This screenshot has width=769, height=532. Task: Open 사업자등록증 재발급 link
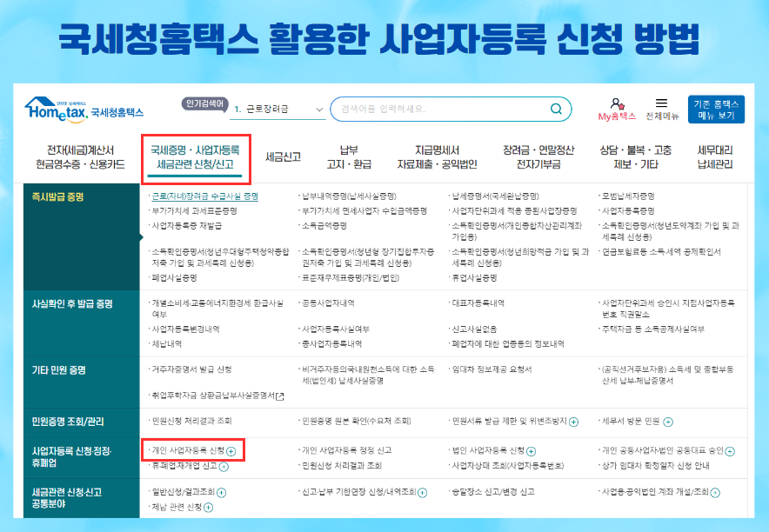coord(187,225)
